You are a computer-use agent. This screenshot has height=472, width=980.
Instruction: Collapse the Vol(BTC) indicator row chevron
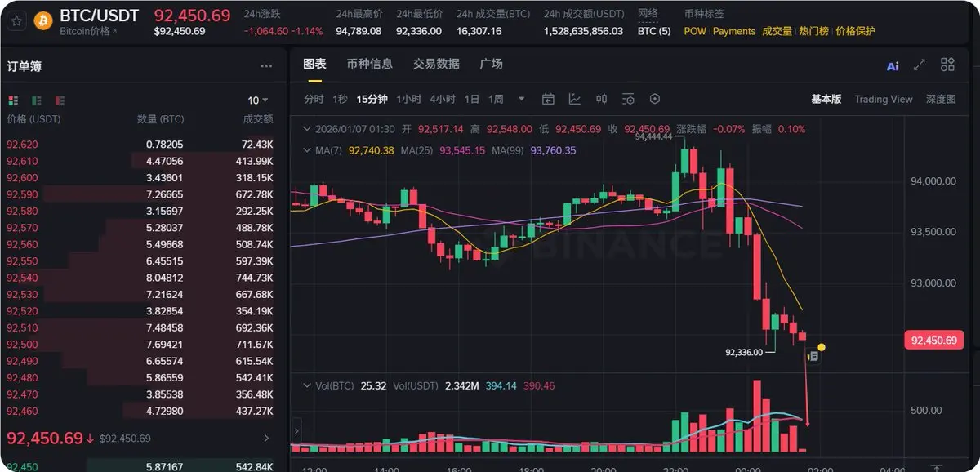[306, 385]
